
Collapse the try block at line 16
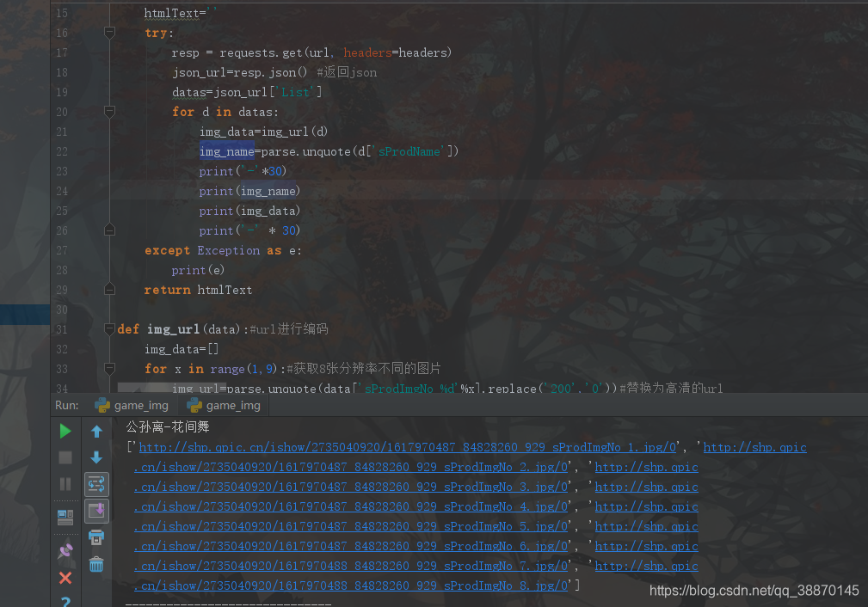pyautogui.click(x=109, y=33)
